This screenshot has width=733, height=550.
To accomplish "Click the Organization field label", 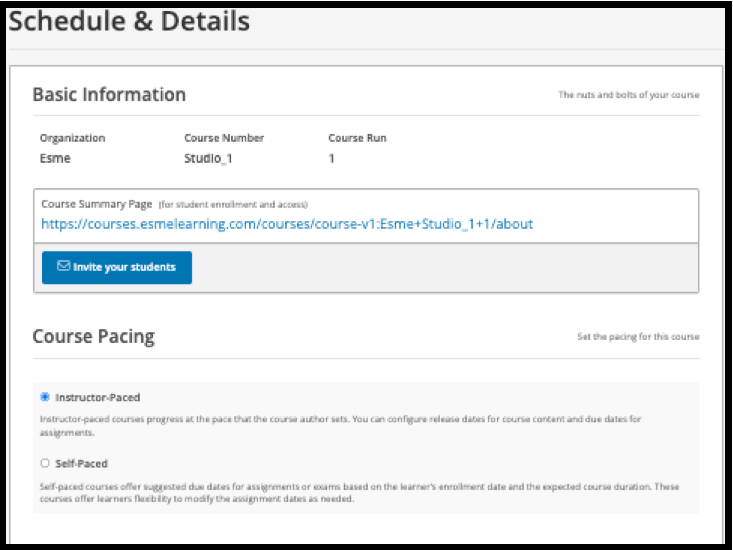I will [x=72, y=138].
